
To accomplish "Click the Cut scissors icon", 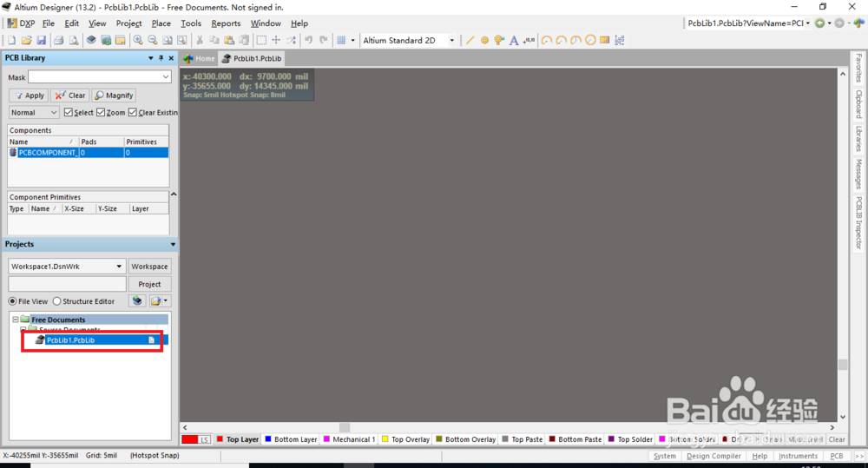I will click(x=200, y=40).
